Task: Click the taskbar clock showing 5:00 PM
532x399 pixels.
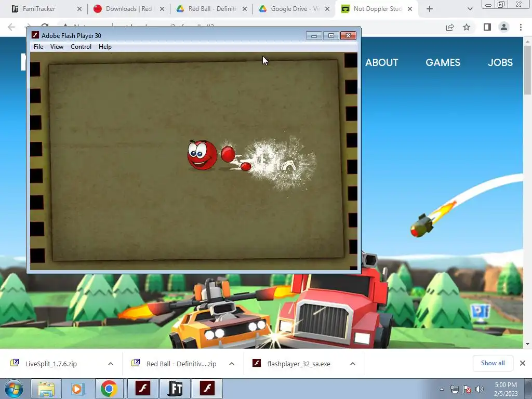Action: [x=506, y=389]
